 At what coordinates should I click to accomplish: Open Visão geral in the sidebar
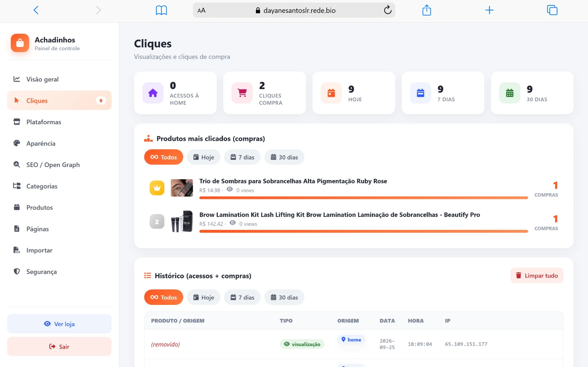click(x=59, y=79)
